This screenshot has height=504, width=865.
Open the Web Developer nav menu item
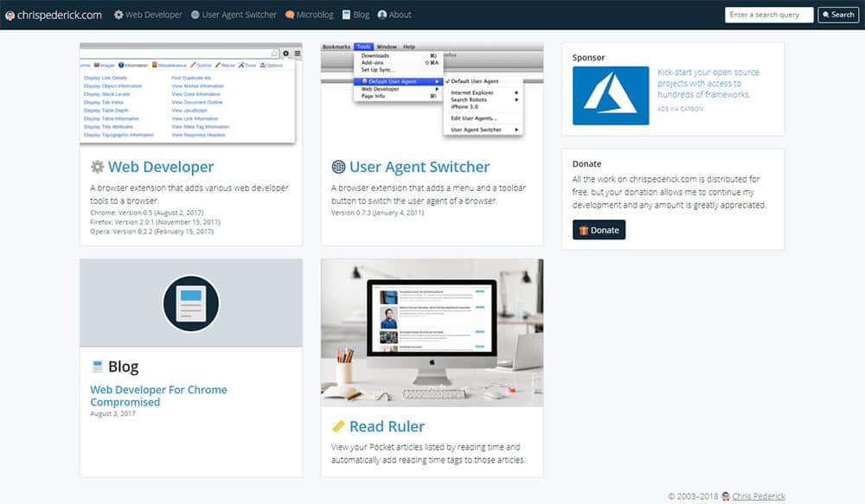(x=148, y=15)
